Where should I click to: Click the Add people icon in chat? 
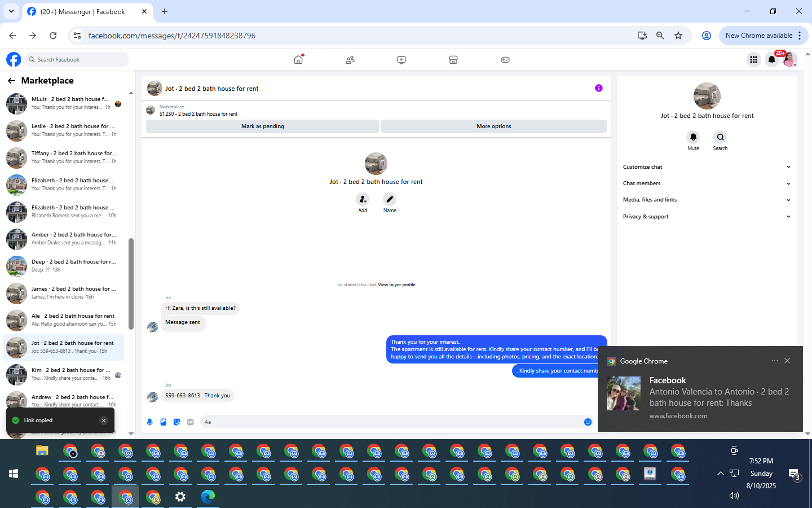tap(363, 199)
